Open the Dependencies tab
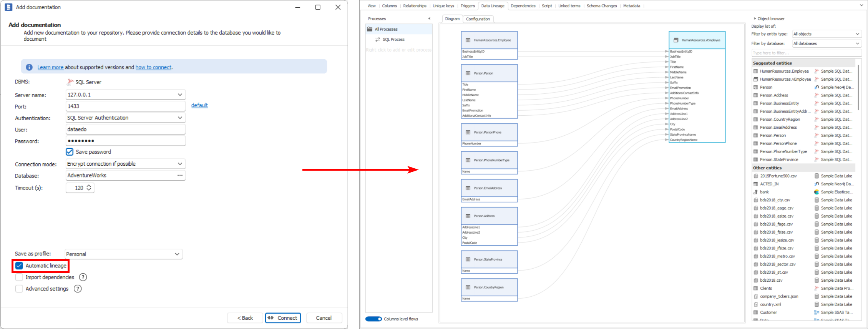The height and width of the screenshot is (329, 868). [x=523, y=6]
